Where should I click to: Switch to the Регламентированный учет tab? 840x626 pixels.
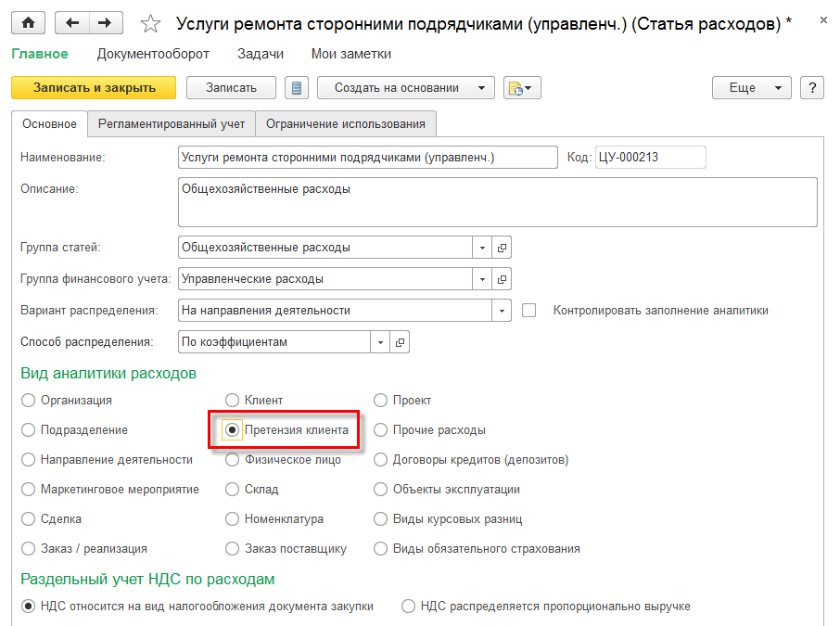(172, 123)
